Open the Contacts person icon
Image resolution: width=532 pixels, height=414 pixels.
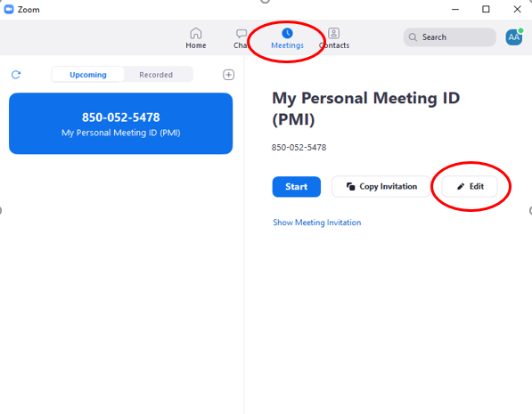tap(334, 33)
